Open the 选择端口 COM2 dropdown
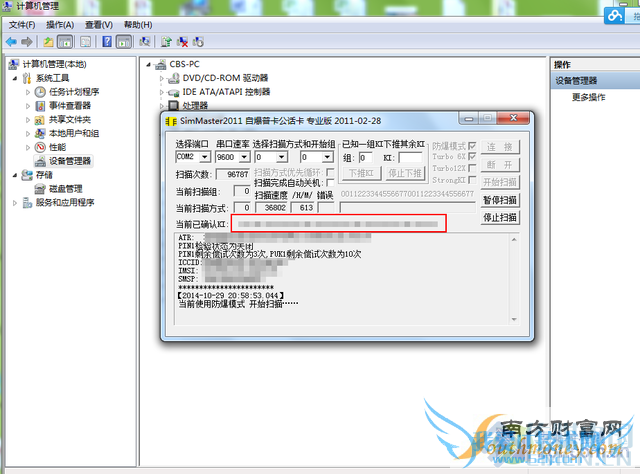 tap(205, 157)
